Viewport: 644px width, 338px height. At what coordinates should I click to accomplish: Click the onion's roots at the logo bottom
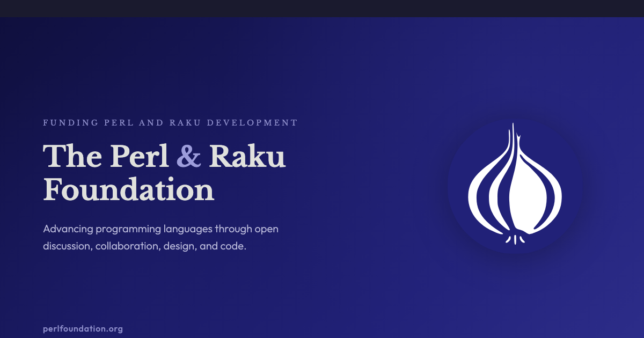coord(516,239)
